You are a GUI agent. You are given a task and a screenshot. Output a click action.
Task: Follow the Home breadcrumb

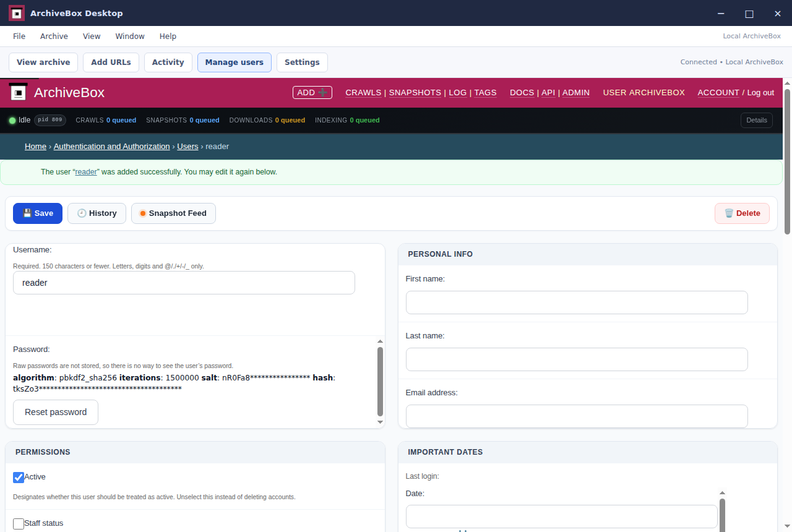tap(36, 147)
